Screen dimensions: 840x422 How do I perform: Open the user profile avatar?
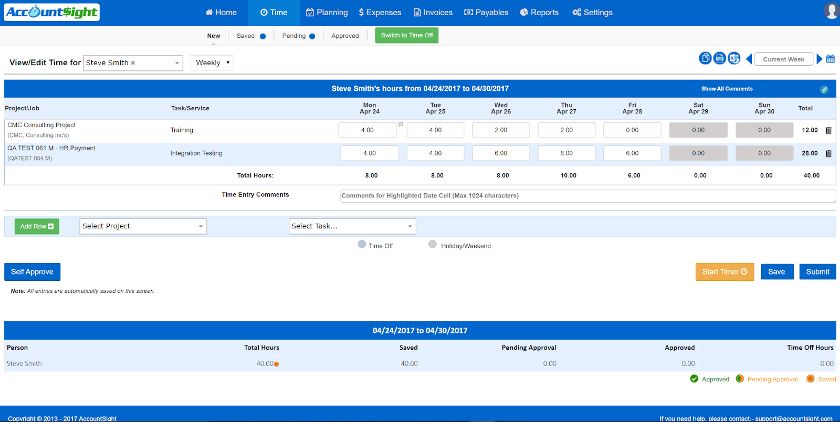tap(832, 12)
